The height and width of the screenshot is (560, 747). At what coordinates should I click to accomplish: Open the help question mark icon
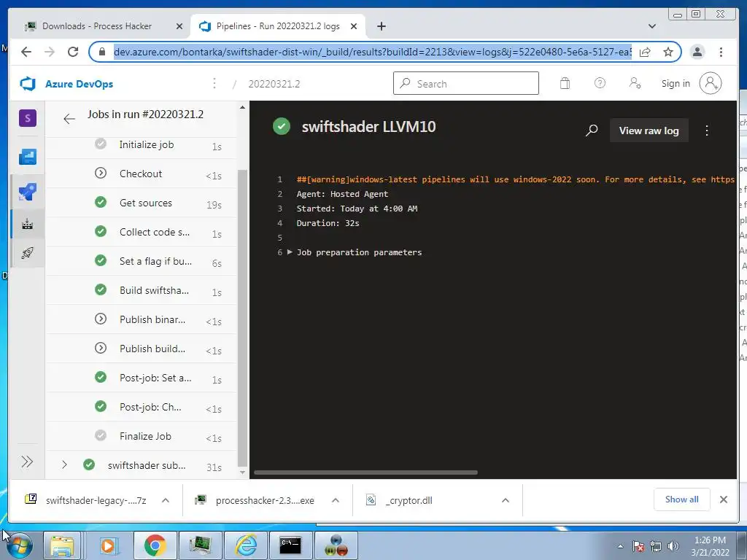600,83
